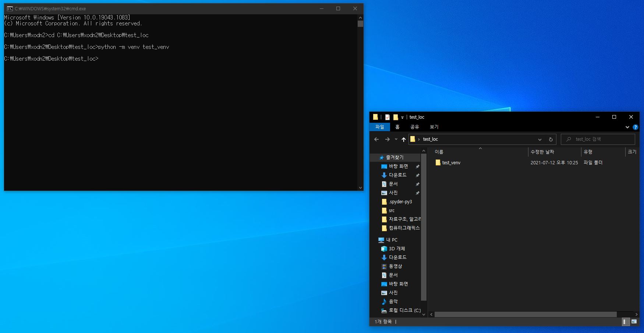Open the 홈 ribbon tab
This screenshot has width=644, height=333.
click(397, 127)
